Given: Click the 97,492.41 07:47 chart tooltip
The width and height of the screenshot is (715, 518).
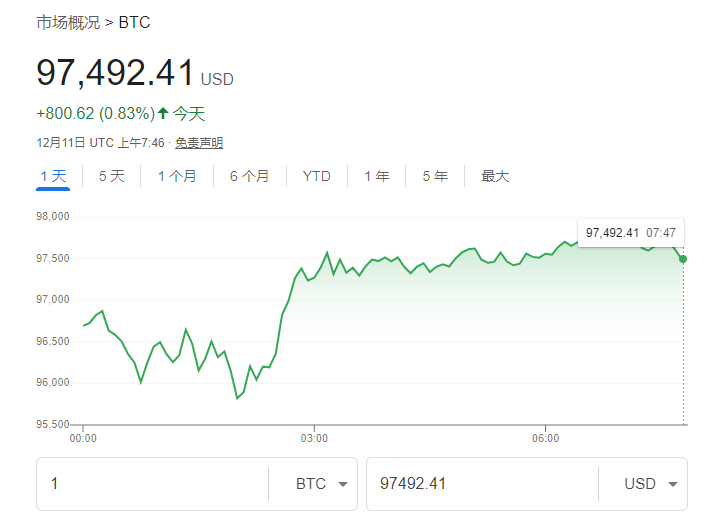Looking at the screenshot, I should pos(631,233).
